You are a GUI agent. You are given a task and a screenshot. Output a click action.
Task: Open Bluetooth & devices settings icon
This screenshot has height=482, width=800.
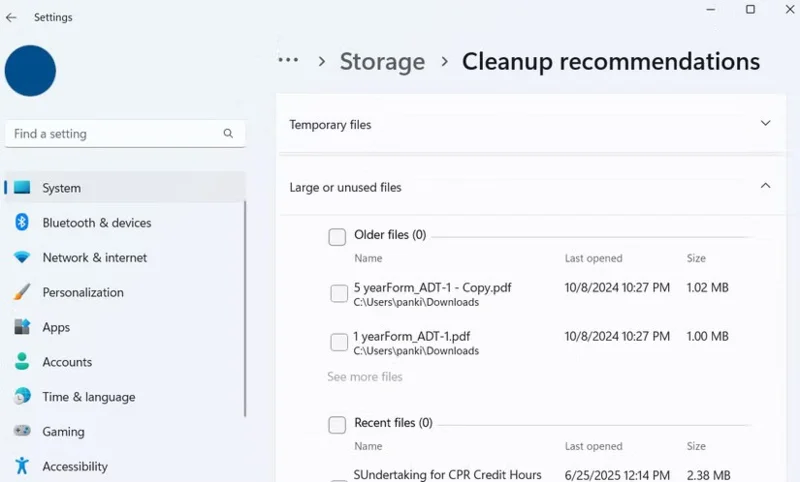[x=22, y=222]
